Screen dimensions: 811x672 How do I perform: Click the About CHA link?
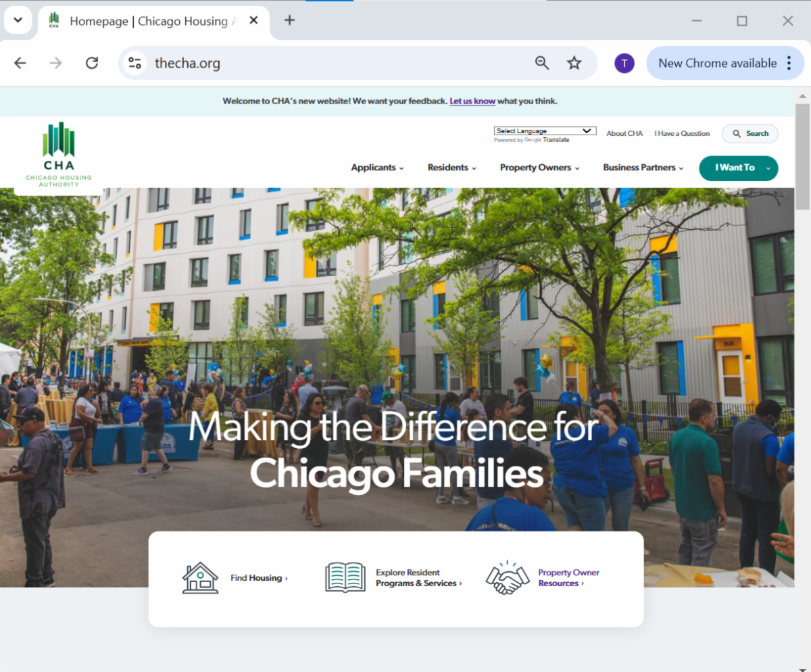tap(624, 134)
